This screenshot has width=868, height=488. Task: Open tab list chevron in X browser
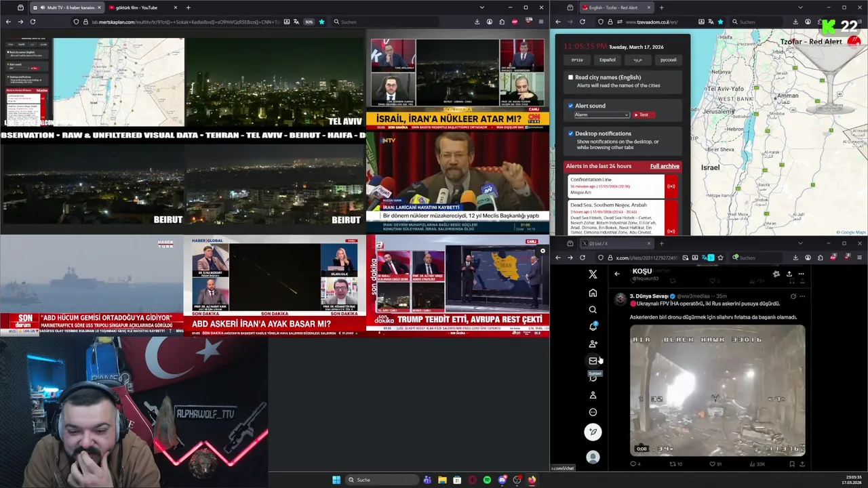point(800,243)
